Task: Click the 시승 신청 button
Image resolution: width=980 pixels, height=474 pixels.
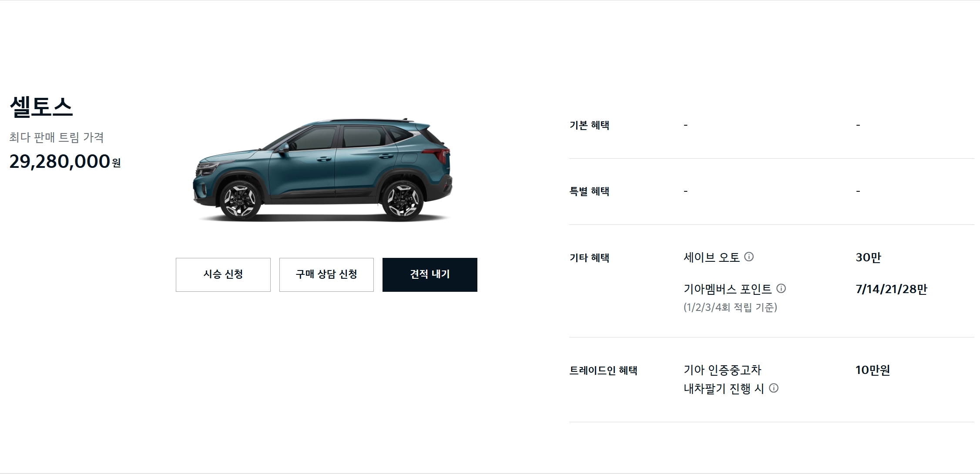Action: pyautogui.click(x=223, y=275)
